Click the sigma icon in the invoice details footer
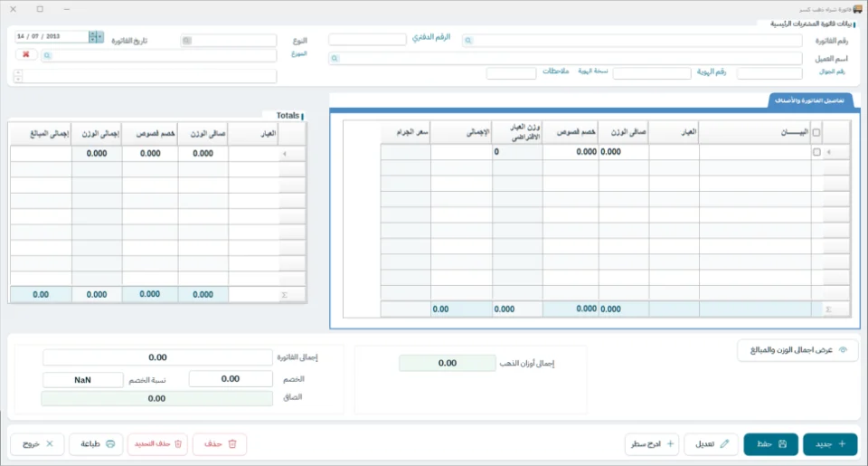 pos(828,309)
